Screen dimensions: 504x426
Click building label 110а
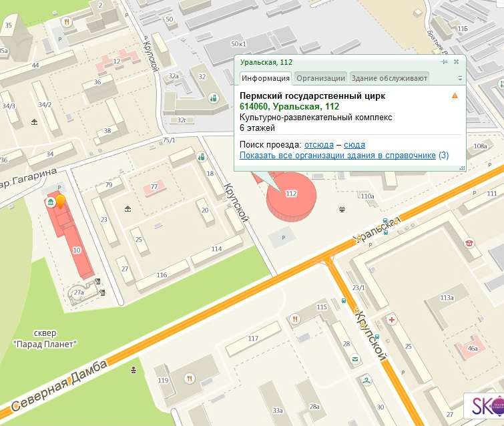click(x=367, y=196)
